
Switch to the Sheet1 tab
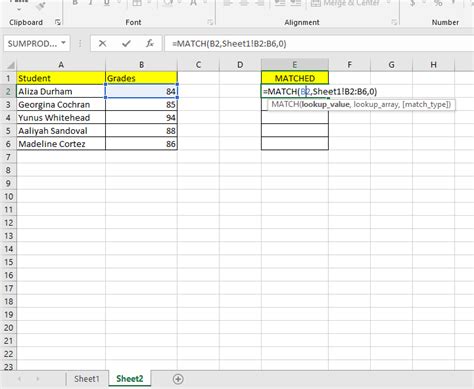87,379
